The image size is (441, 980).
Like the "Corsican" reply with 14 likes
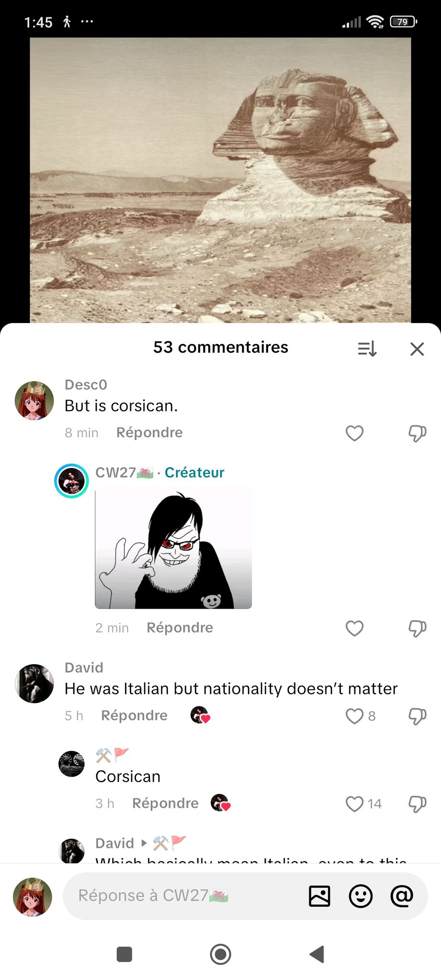[x=354, y=804]
